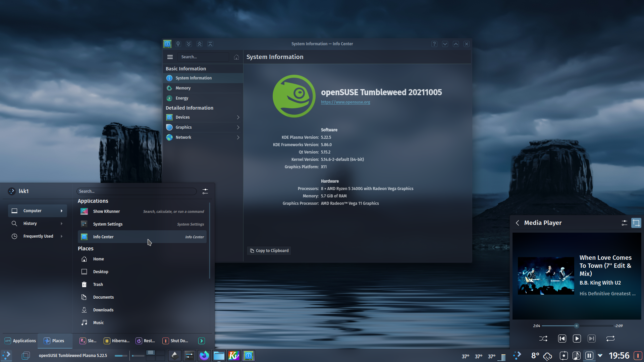Click Info Center taskbar entry
Screen dimensions: 644x362
(249, 356)
